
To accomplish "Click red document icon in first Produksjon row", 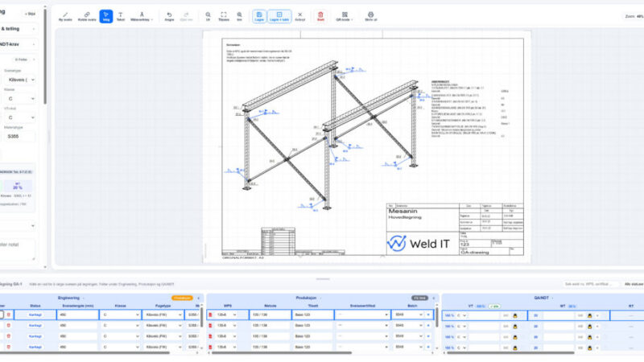I will point(210,315).
